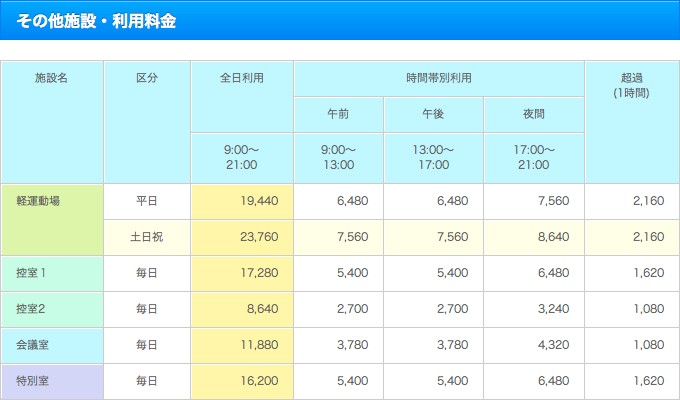The image size is (680, 400).
Task: Click 6,480 night price for 控室1
Action: (534, 273)
